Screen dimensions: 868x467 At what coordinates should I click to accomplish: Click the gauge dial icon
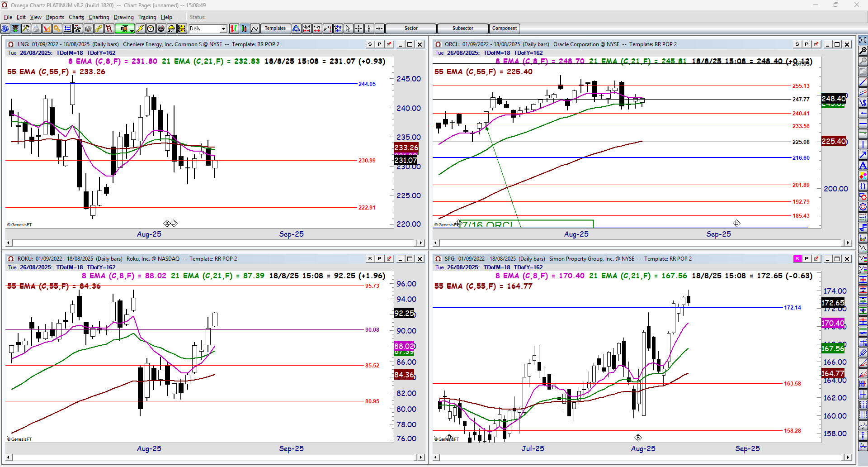click(151, 29)
